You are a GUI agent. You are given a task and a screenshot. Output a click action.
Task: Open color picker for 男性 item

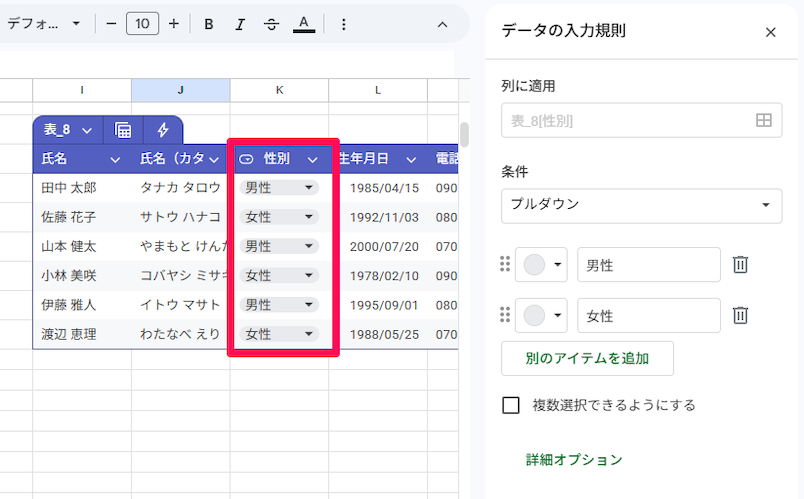click(x=541, y=265)
